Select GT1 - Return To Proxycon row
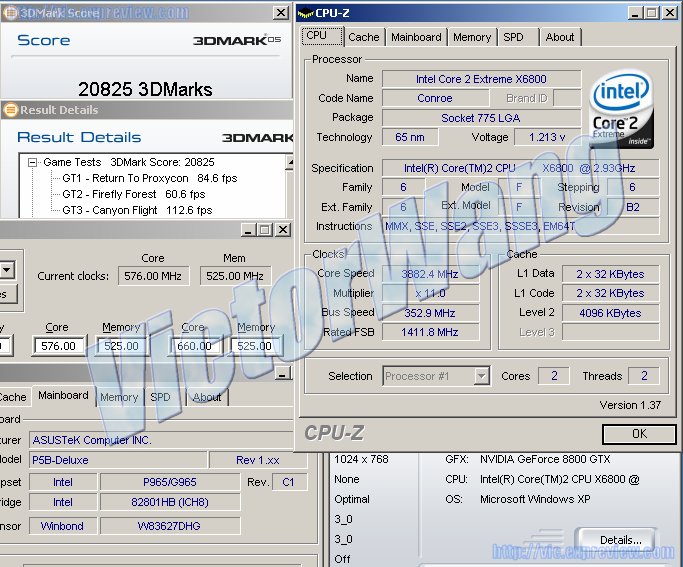Screen dimensions: 683x567 tap(149, 178)
